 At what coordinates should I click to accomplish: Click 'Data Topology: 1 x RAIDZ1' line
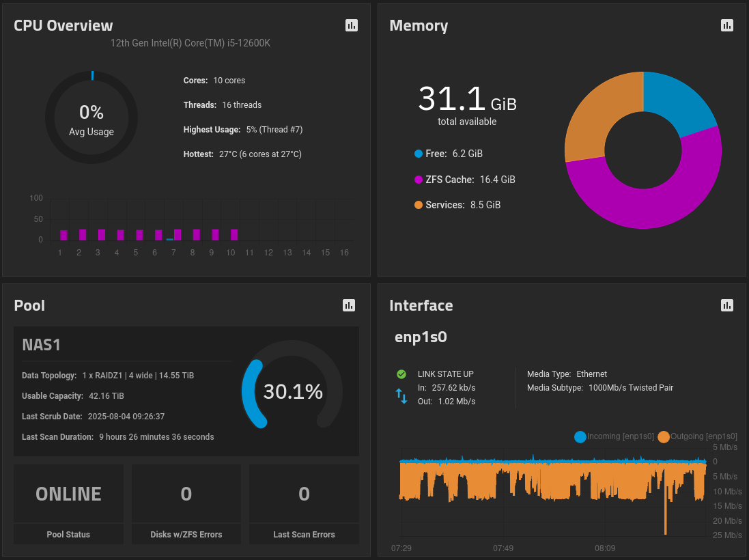pyautogui.click(x=108, y=376)
